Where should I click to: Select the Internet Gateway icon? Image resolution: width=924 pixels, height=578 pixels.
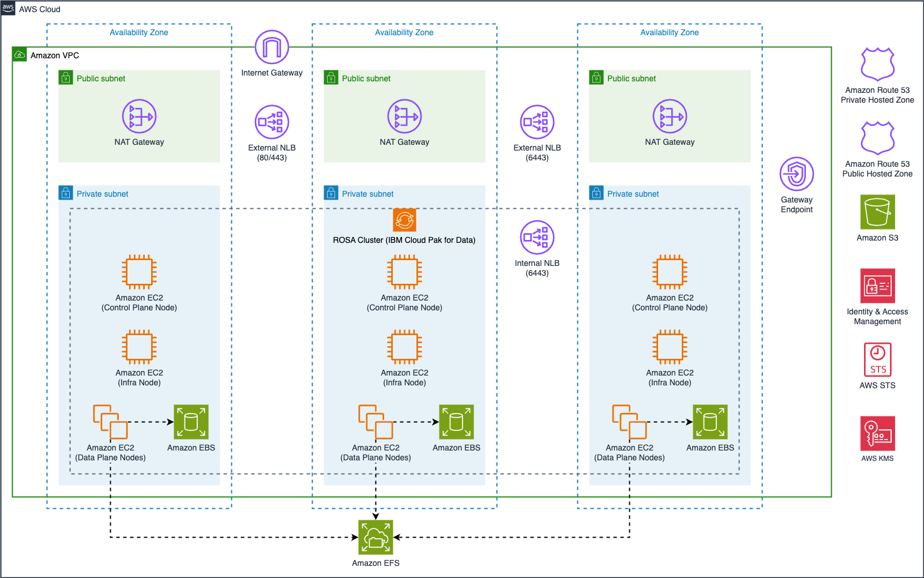pyautogui.click(x=271, y=47)
